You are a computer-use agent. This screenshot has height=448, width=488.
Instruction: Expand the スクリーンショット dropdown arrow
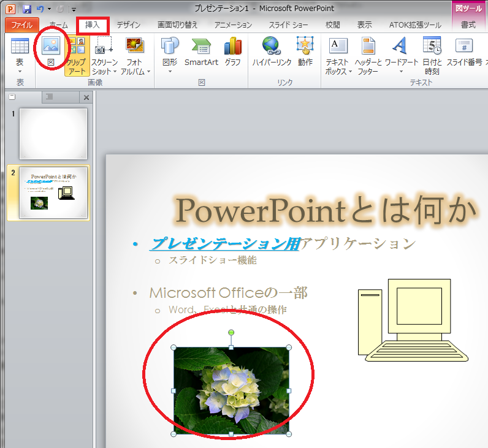pos(115,72)
